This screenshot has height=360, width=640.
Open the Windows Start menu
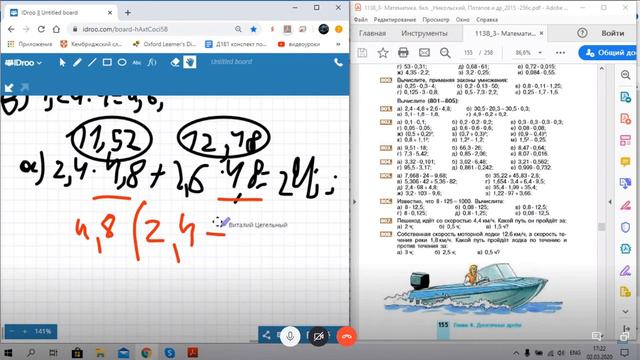8,352
